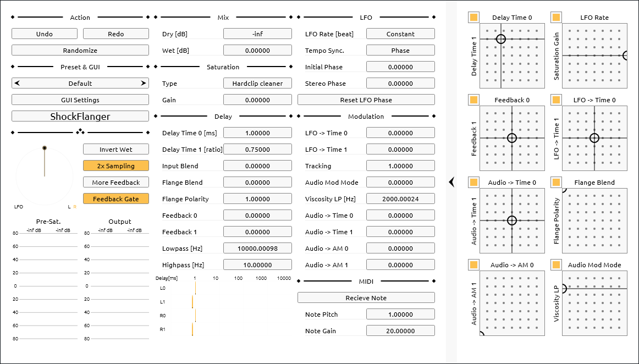Click the crosshair on the Audio -> Time 0 pad
Viewport: 639px width, 364px height.
pos(512,220)
